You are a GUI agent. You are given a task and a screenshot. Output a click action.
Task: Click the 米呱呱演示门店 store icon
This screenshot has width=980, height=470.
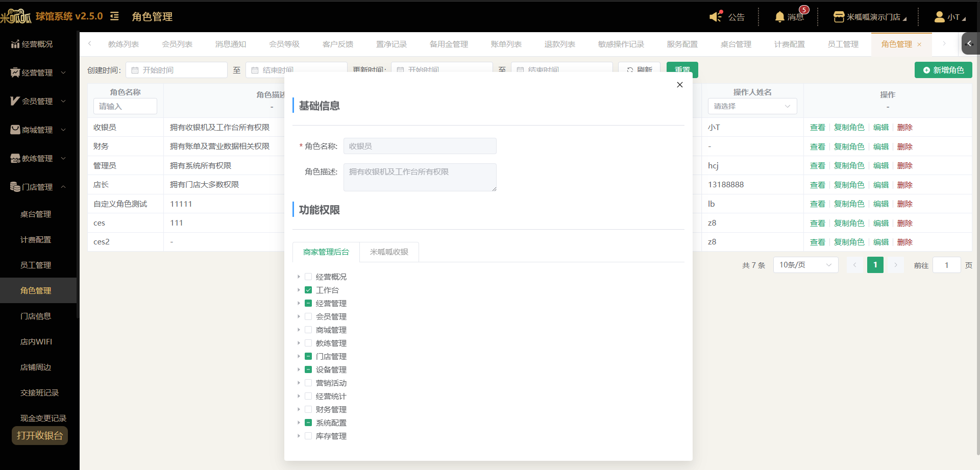(x=839, y=17)
